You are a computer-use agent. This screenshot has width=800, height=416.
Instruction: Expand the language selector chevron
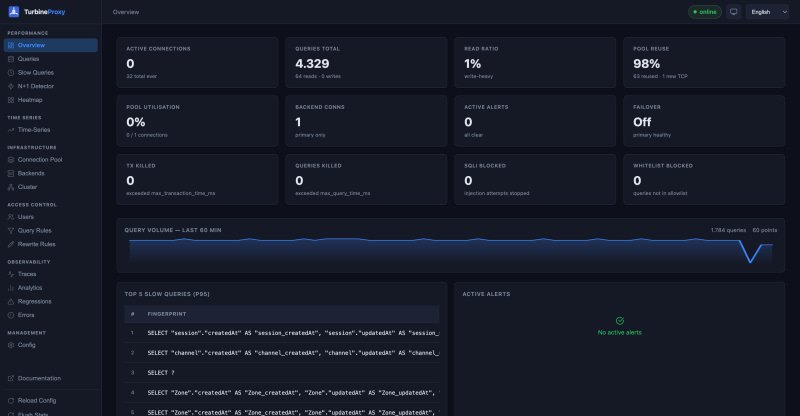pyautogui.click(x=784, y=12)
